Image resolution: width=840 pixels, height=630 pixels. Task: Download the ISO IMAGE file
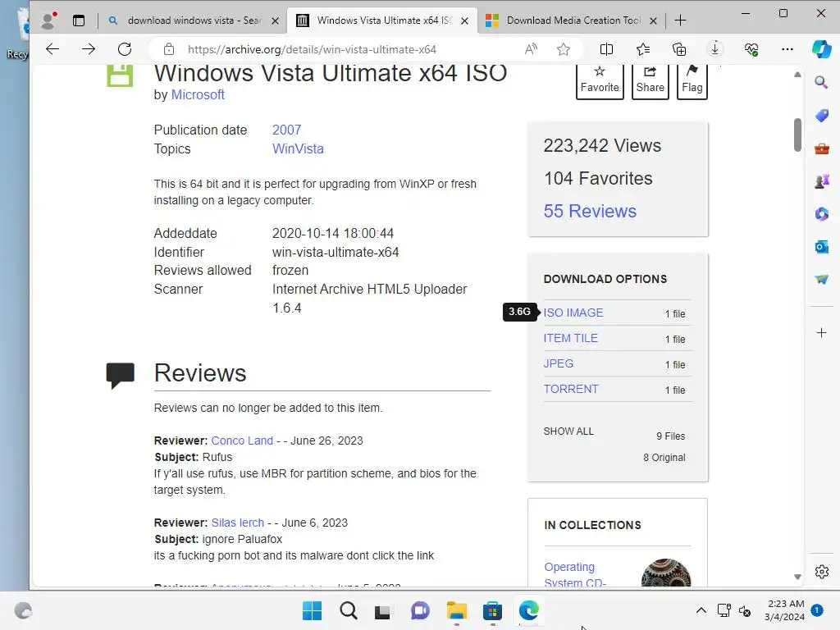point(573,313)
